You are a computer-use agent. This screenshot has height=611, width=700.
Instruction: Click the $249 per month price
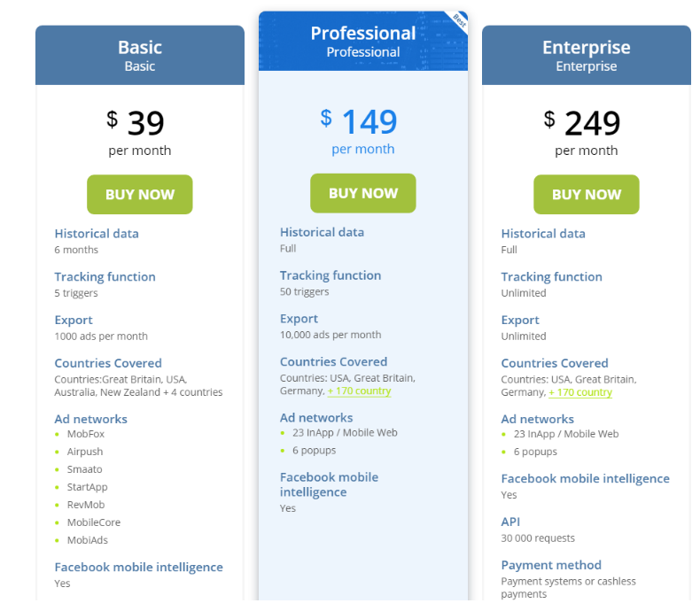tap(587, 133)
